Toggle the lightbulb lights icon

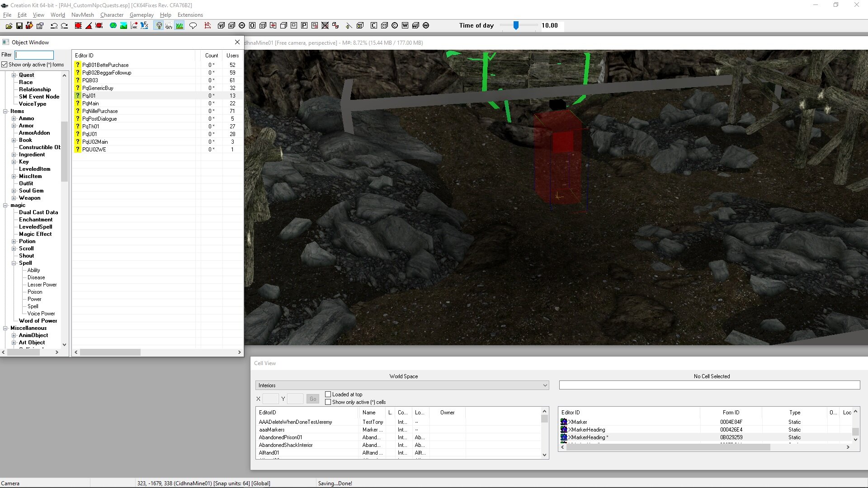pos(159,26)
